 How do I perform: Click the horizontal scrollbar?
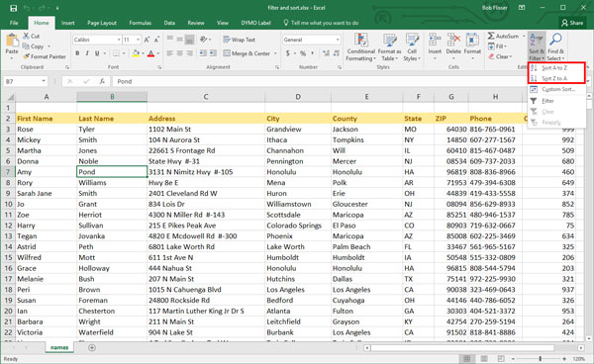[x=463, y=348]
